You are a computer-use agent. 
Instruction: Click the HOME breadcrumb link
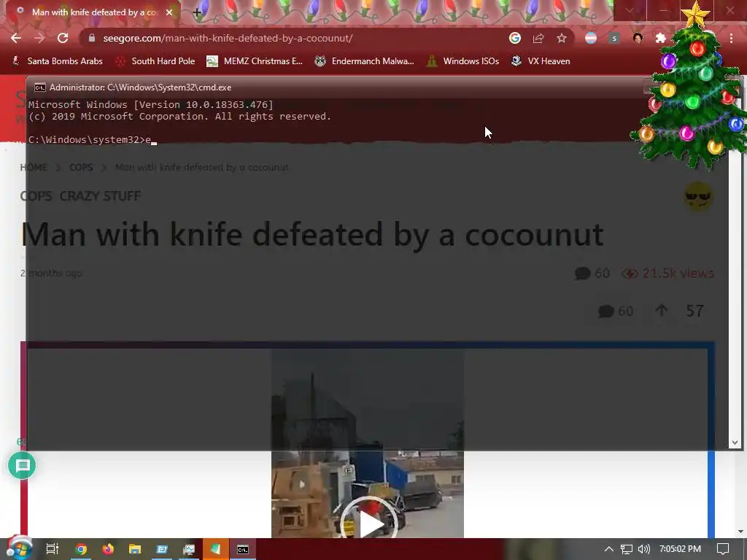34,168
